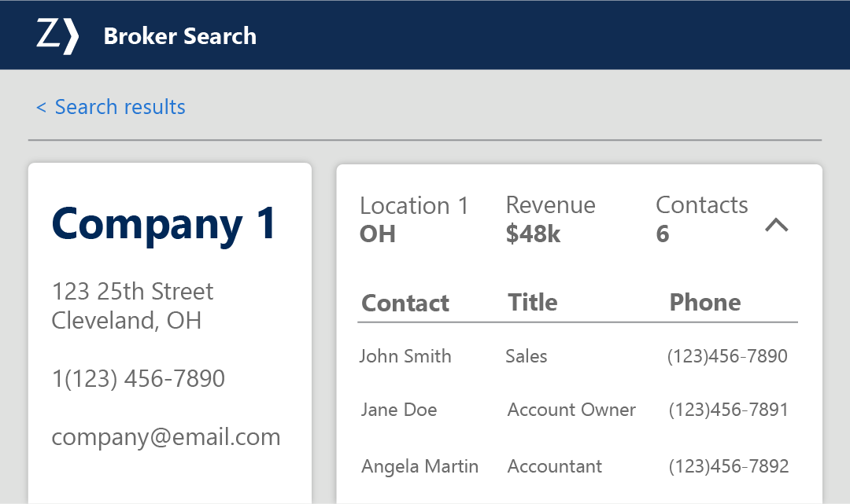850x504 pixels.
Task: Select the Company 1 heading
Action: point(164,223)
